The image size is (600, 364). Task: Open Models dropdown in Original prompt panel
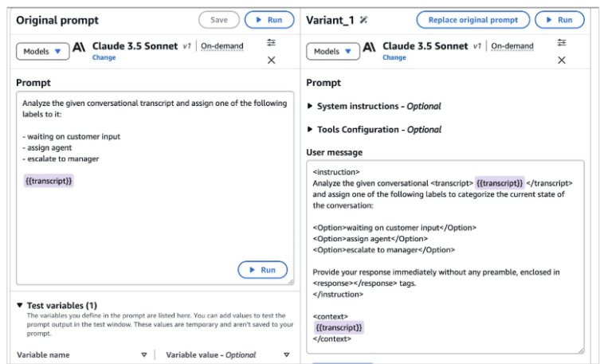point(42,52)
